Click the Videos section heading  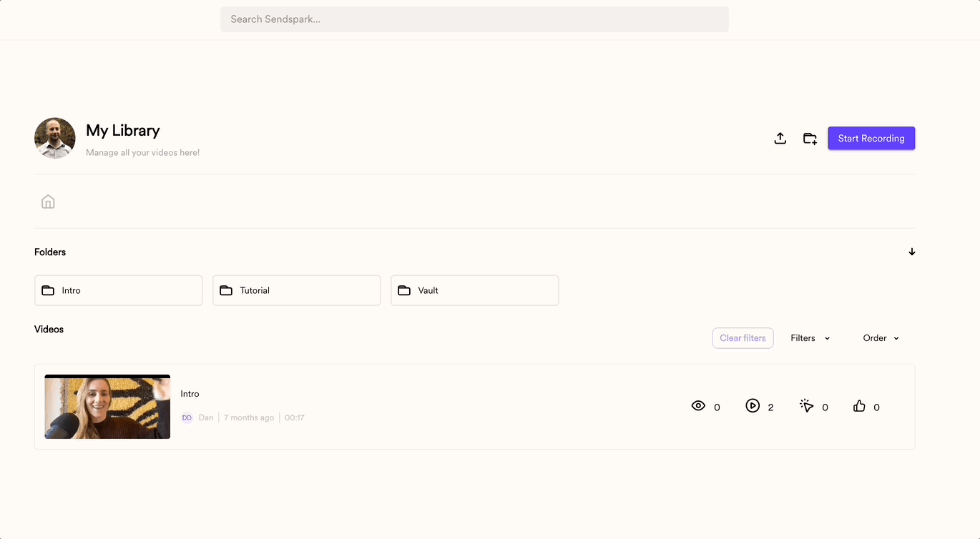pyautogui.click(x=49, y=330)
